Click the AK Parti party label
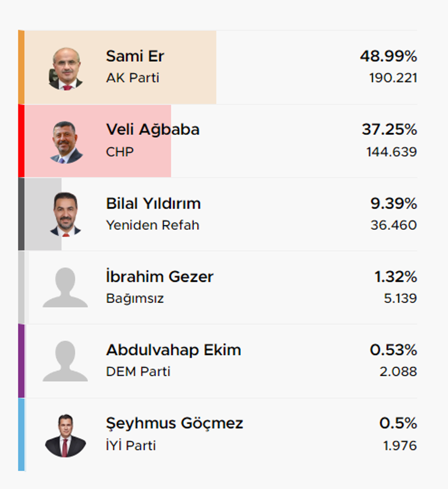 133,78
